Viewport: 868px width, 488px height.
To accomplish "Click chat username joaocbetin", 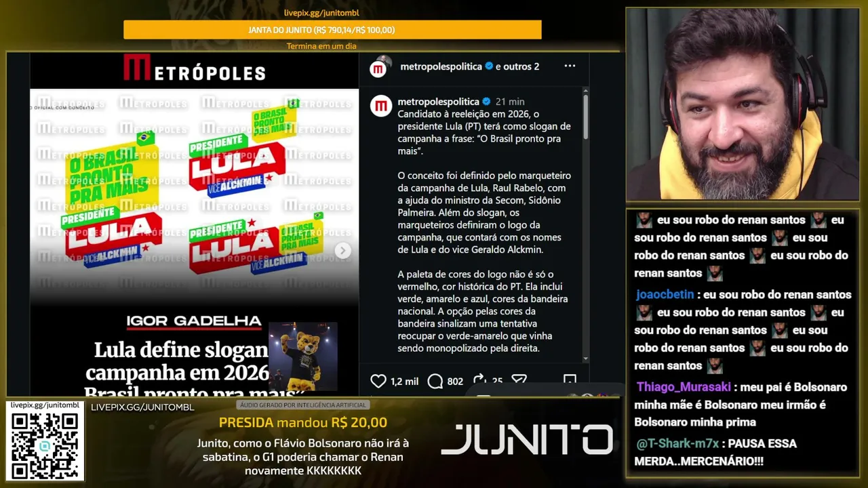I will pos(665,295).
